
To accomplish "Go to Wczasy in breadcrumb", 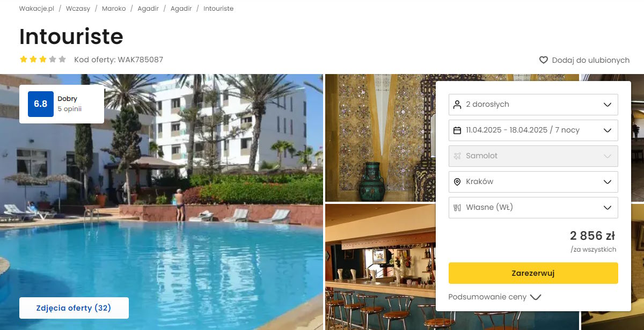I will (x=78, y=9).
